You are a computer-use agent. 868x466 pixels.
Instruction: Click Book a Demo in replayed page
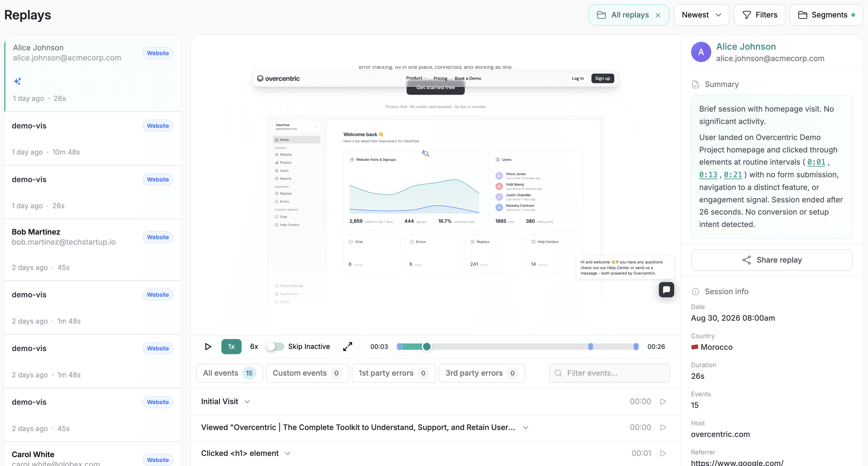(x=468, y=78)
